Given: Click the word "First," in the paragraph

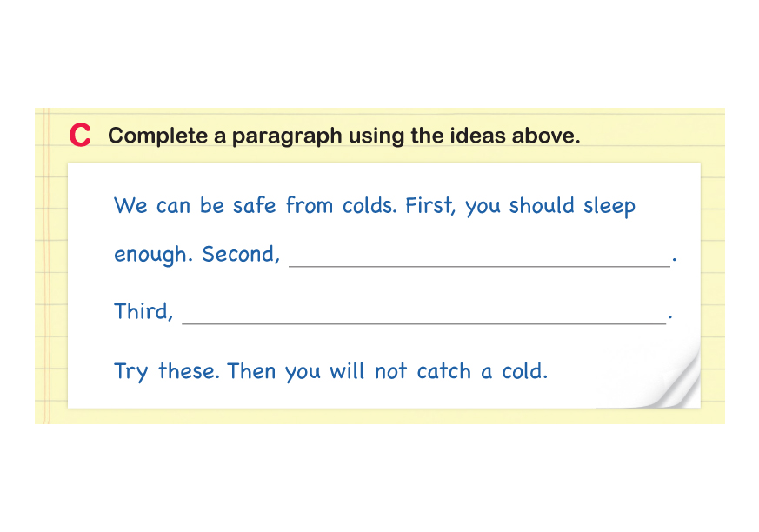Looking at the screenshot, I should (x=431, y=206).
